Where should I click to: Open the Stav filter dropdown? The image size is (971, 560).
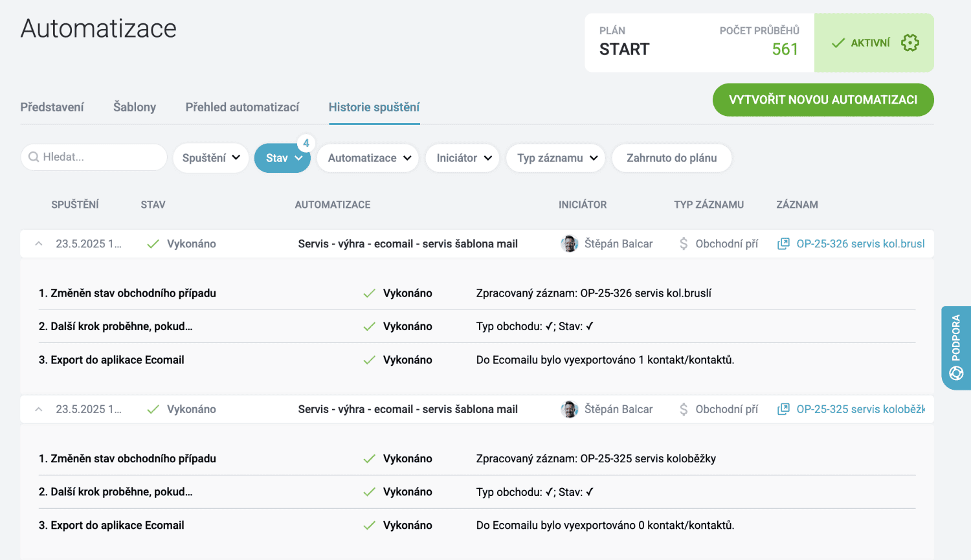coord(283,158)
